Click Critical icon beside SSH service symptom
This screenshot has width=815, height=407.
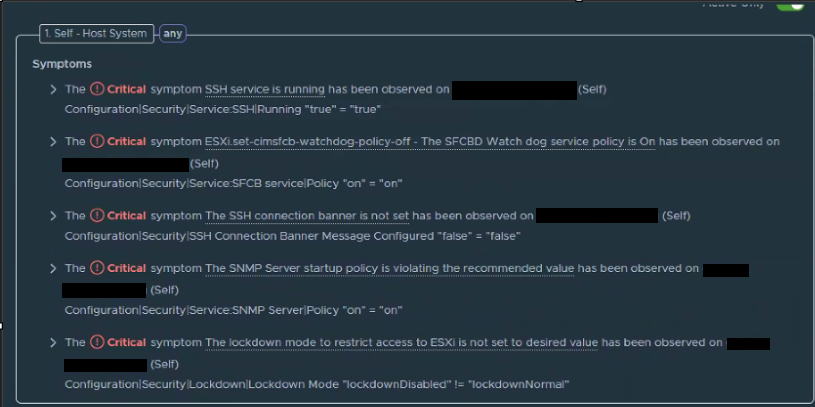click(x=97, y=89)
